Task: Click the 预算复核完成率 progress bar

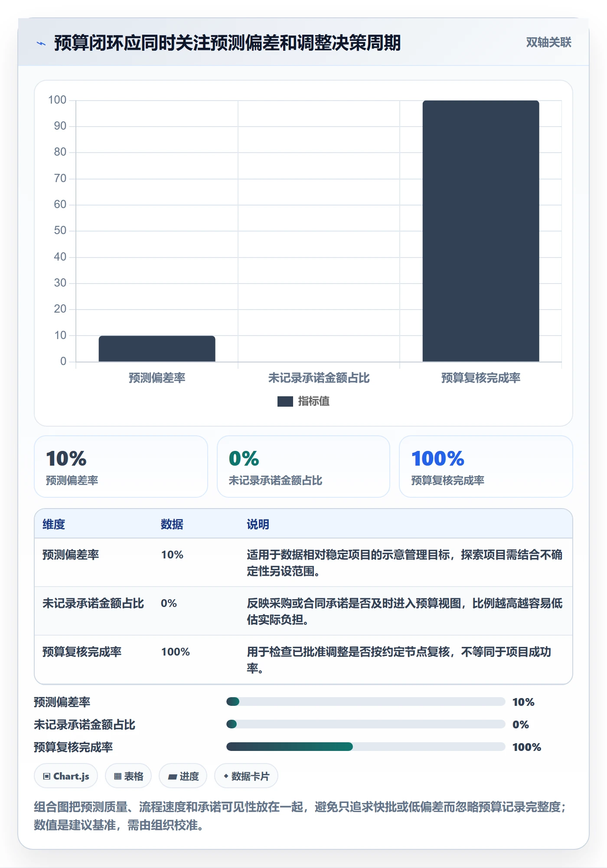Action: point(366,747)
